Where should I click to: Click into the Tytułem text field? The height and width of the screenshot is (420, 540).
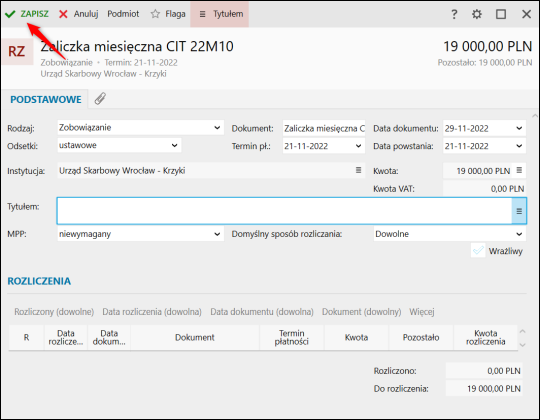coord(284,211)
